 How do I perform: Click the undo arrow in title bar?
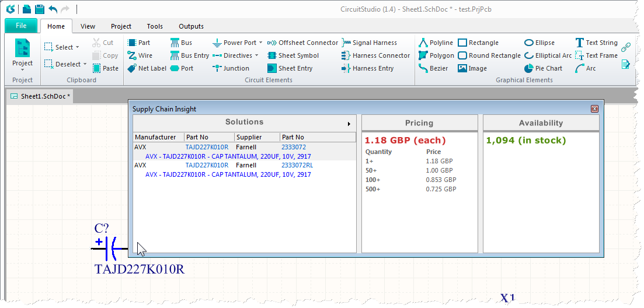pyautogui.click(x=53, y=9)
